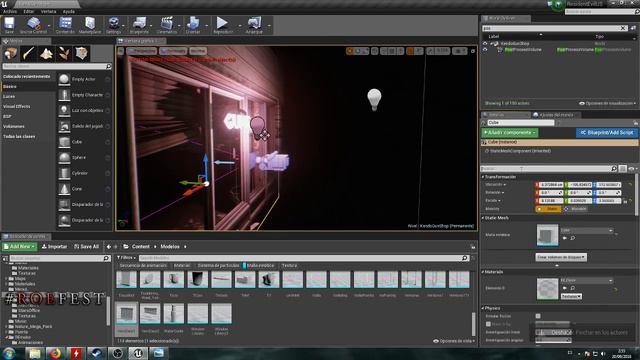The height and width of the screenshot is (360, 640).
Task: Open the Marketplace toolbar icon
Action: click(x=90, y=24)
